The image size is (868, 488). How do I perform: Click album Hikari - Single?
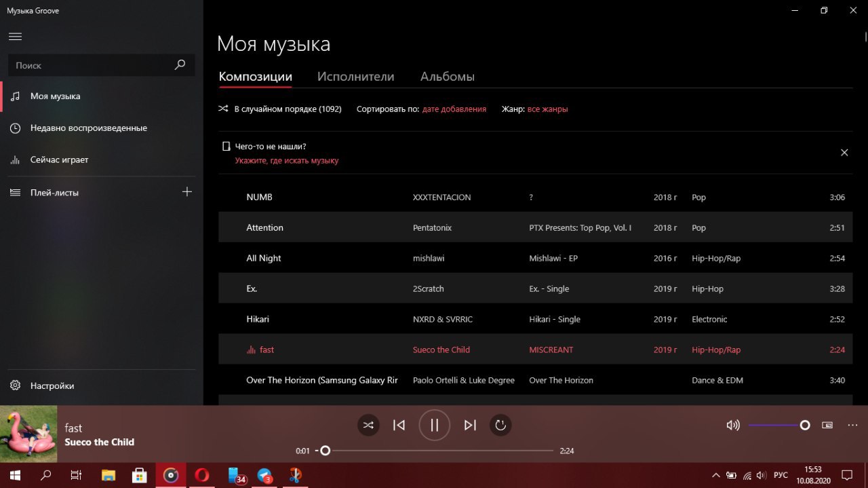(555, 319)
